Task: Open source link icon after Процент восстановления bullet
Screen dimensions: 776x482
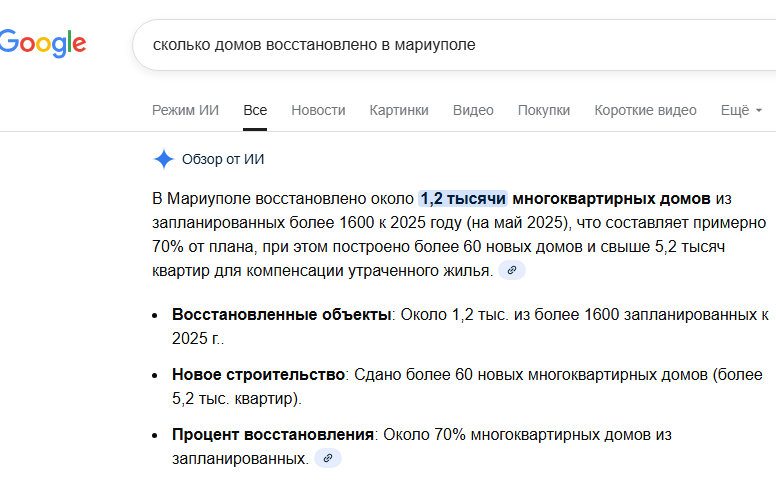Action: [328, 458]
